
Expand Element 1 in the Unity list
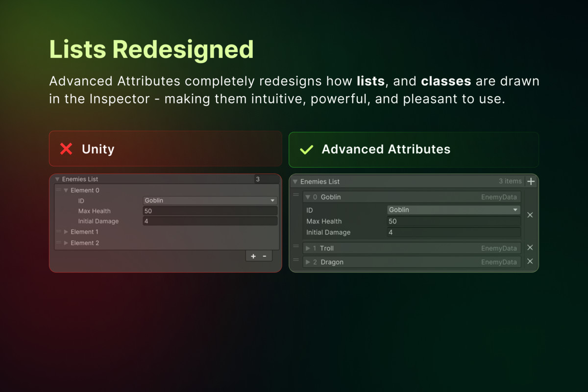pyautogui.click(x=66, y=232)
